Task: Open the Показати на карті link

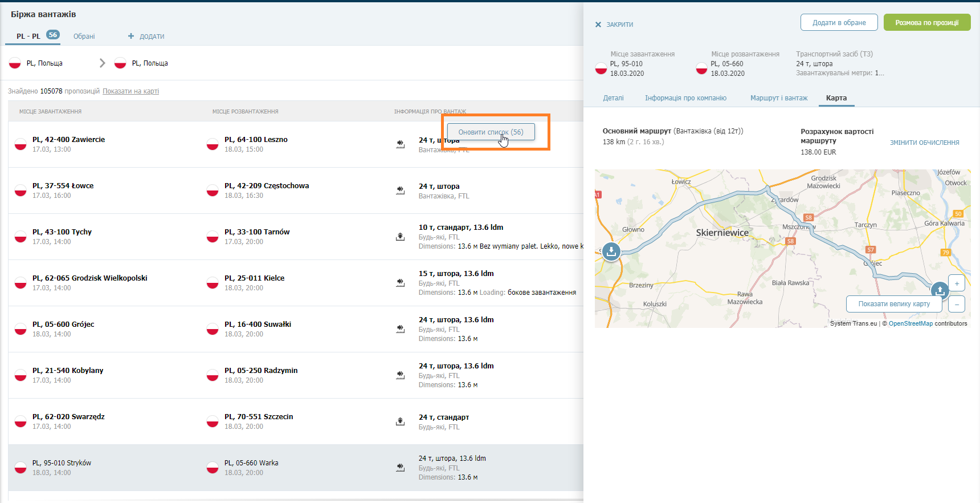Action: coord(130,91)
